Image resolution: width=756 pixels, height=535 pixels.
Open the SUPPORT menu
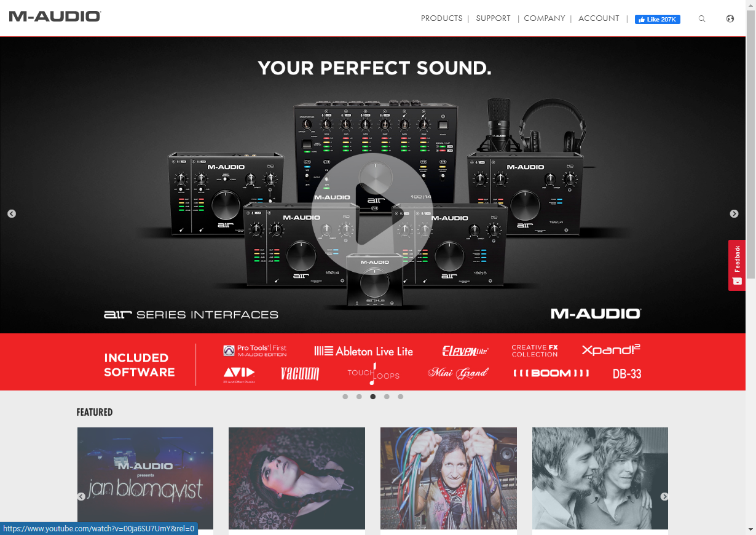click(493, 18)
